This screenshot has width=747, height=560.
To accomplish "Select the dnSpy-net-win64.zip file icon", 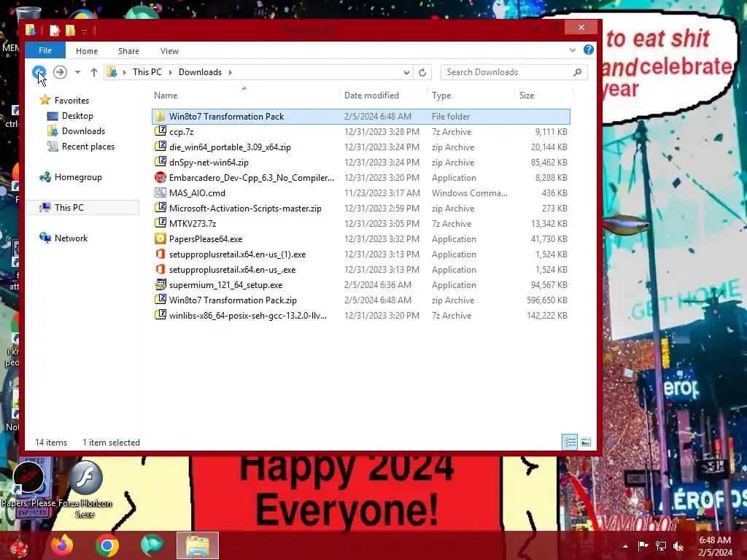I will click(x=160, y=162).
